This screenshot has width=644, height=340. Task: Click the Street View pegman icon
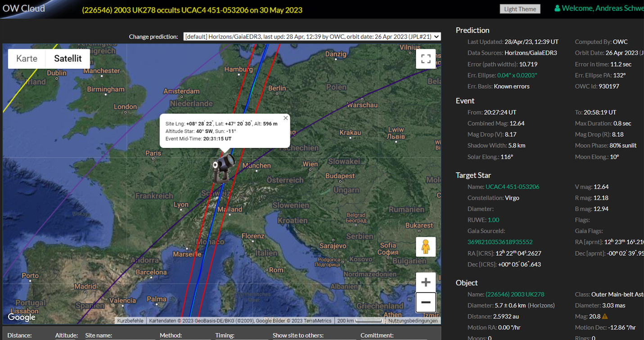[426, 247]
